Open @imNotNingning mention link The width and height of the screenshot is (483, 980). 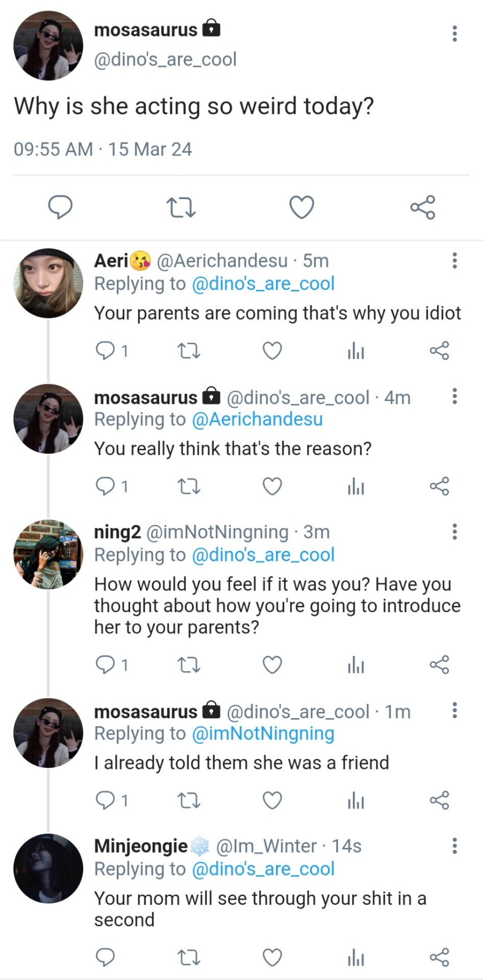pos(263,733)
